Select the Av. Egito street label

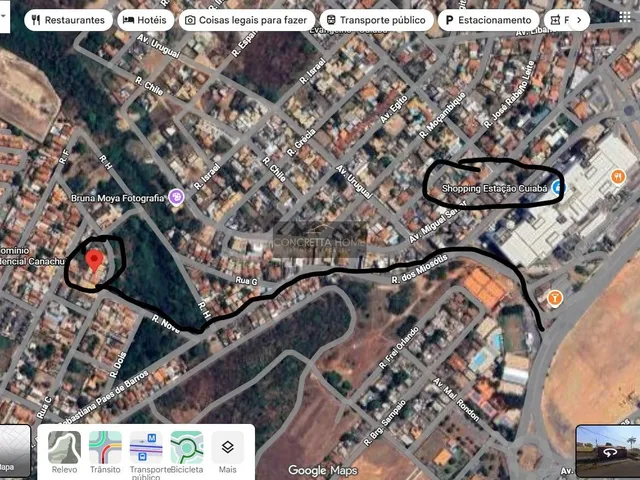[394, 109]
